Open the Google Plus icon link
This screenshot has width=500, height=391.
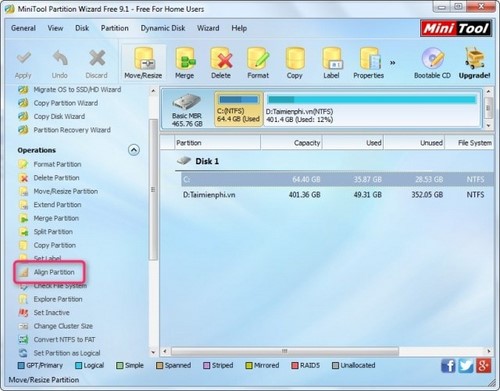483,366
